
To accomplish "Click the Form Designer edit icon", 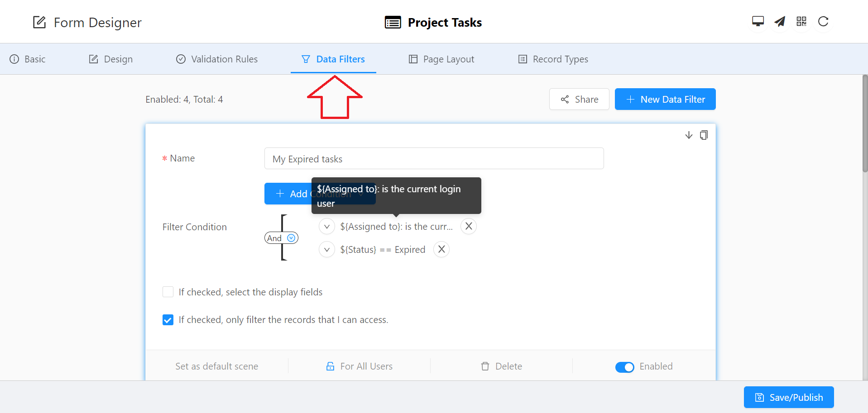I will click(x=39, y=22).
